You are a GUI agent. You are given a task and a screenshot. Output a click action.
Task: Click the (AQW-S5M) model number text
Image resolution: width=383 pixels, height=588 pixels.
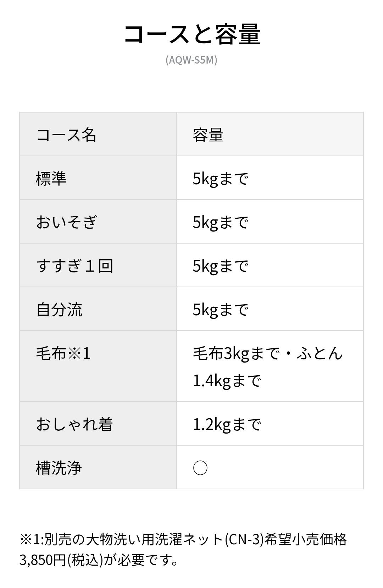[x=191, y=60]
